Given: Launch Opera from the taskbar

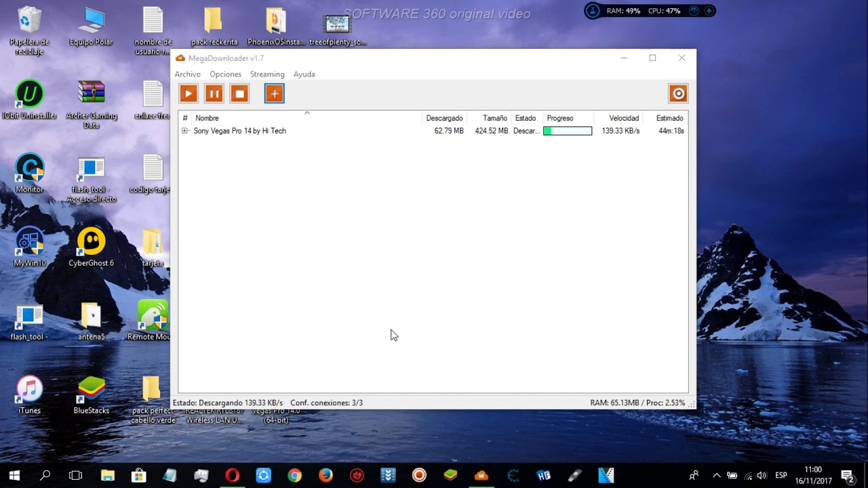Looking at the screenshot, I should 232,475.
